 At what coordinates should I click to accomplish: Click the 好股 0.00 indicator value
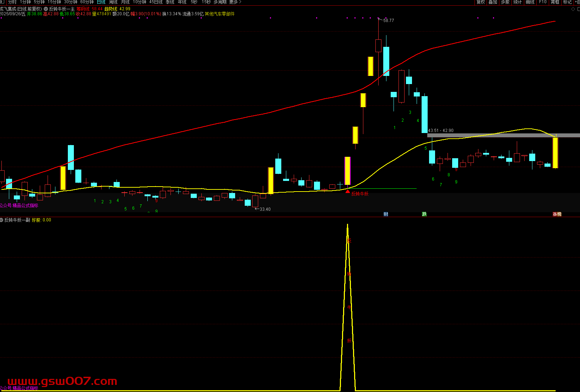click(x=42, y=220)
